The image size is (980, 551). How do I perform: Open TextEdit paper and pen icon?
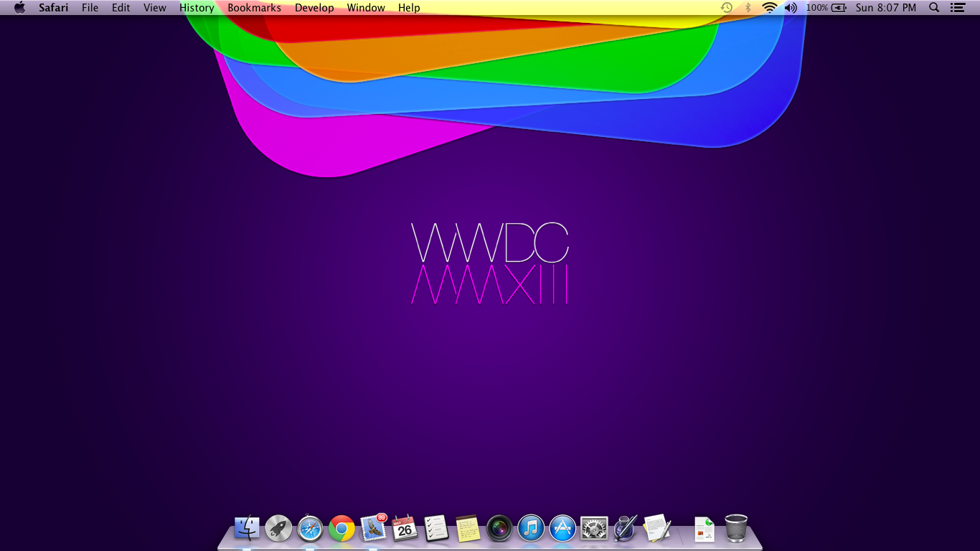[x=657, y=529]
